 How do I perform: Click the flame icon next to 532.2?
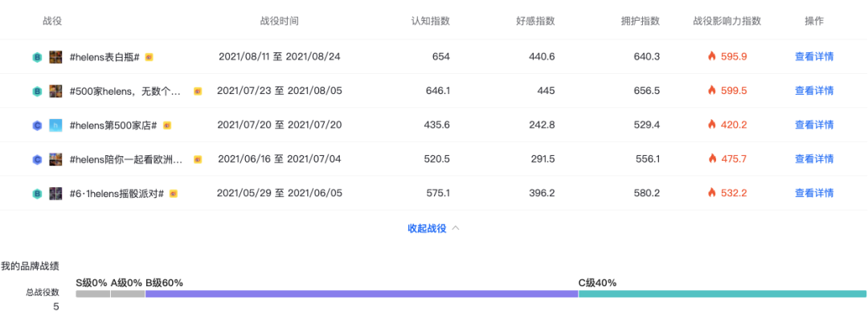[x=712, y=193]
